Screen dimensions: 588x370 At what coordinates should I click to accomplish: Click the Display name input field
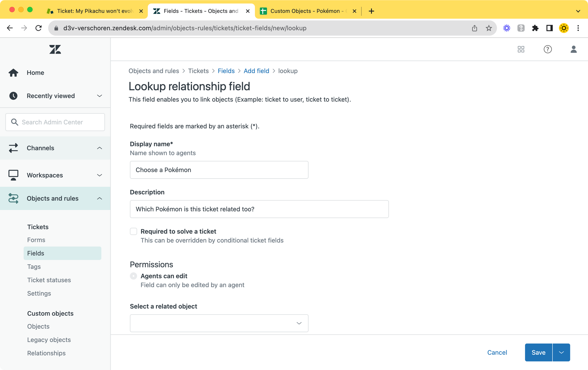[x=219, y=170]
